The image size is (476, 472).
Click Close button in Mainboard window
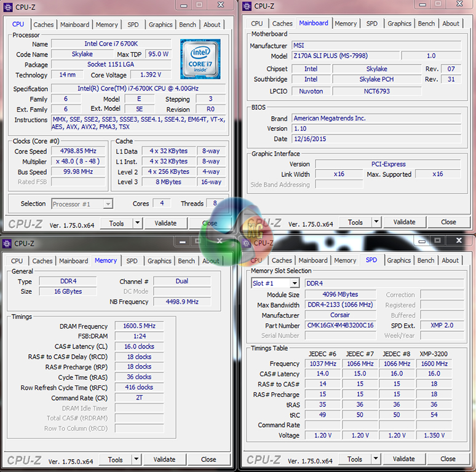(x=448, y=222)
